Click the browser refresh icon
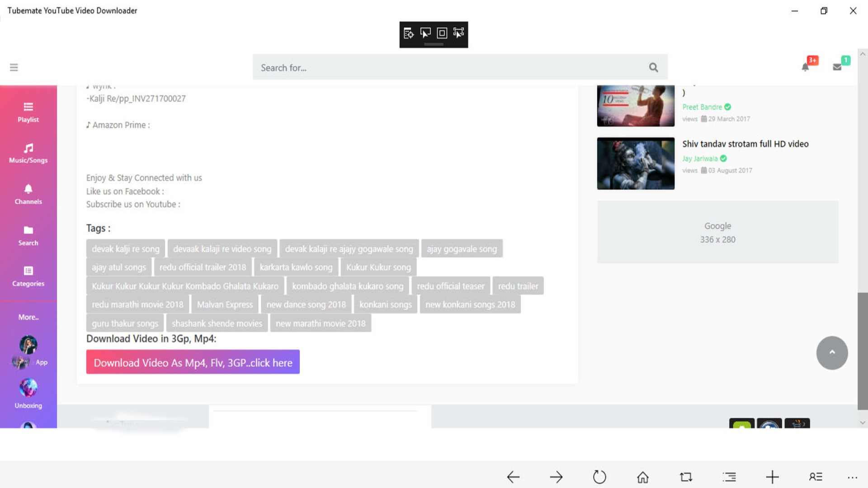The image size is (868, 488). click(x=599, y=477)
